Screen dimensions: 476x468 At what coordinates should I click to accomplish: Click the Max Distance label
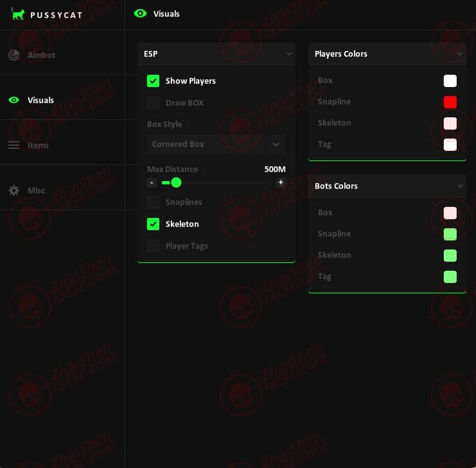coord(172,170)
